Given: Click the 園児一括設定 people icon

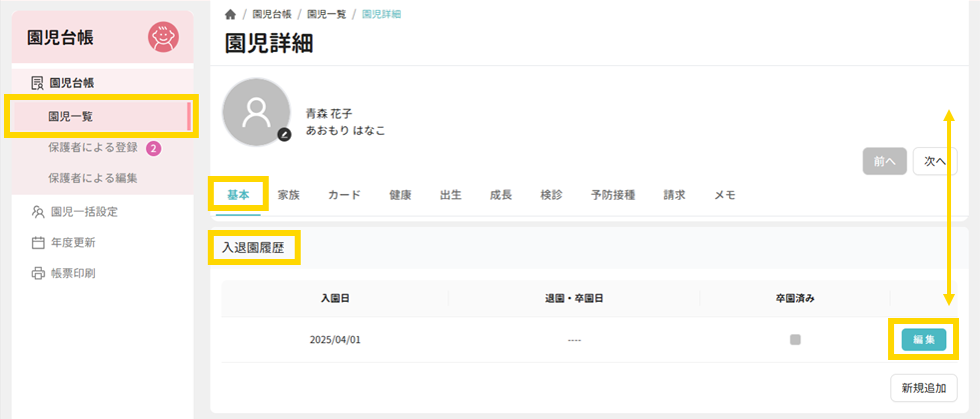Looking at the screenshot, I should (x=38, y=211).
